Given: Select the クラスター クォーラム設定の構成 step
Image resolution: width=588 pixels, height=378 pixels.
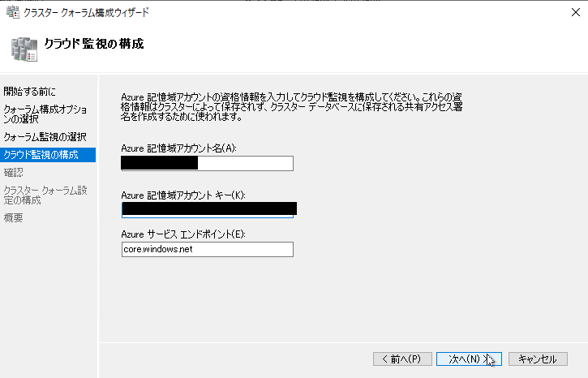Looking at the screenshot, I should 45,195.
